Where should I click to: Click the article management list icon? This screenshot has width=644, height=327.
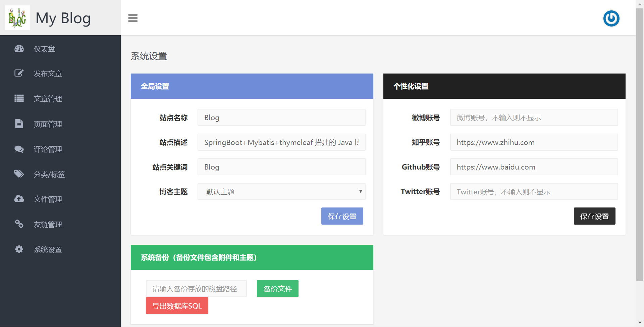(x=19, y=98)
